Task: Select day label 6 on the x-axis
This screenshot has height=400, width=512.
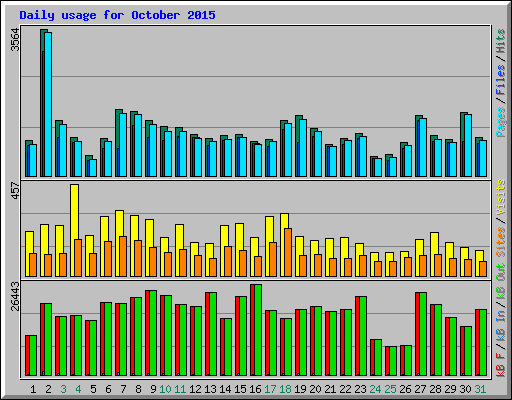Action: (x=108, y=389)
